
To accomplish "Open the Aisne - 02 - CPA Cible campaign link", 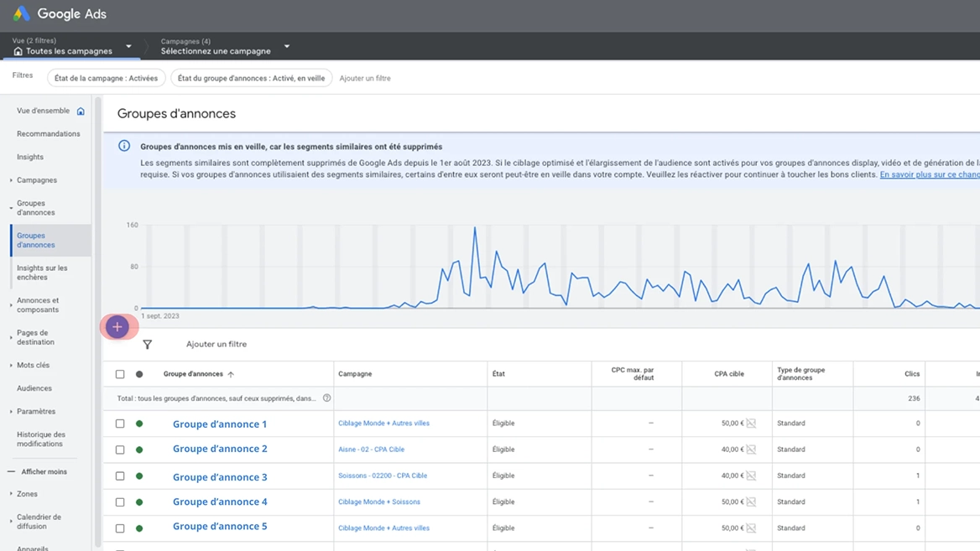I will (371, 450).
